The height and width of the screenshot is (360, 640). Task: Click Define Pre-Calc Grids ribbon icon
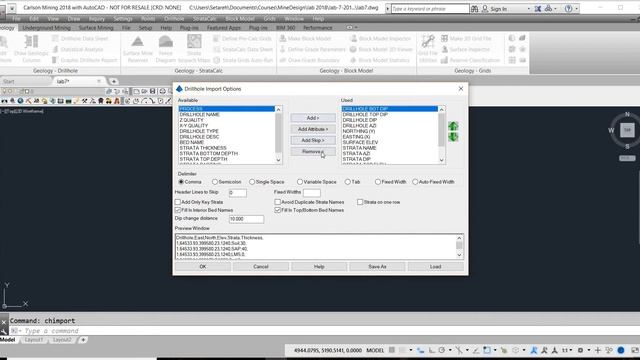[x=217, y=38]
